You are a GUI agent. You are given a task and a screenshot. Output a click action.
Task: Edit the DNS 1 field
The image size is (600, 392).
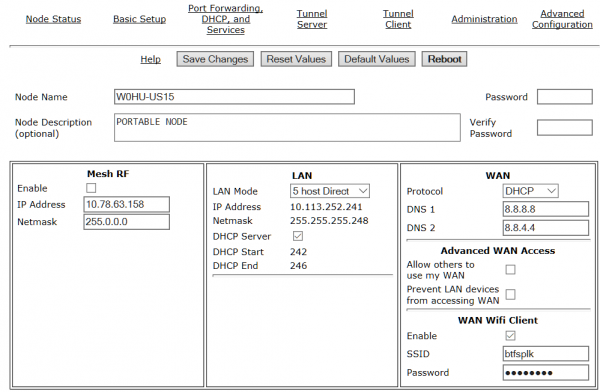546,209
